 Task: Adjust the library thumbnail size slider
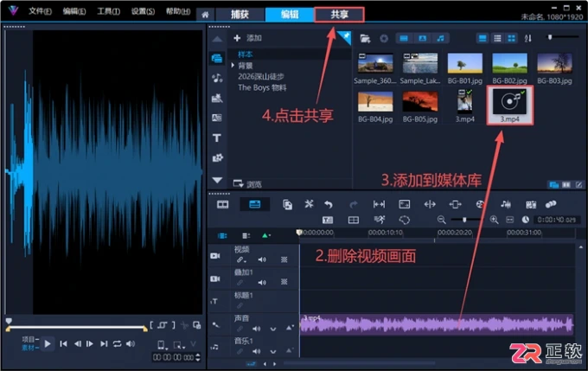pyautogui.click(x=561, y=37)
